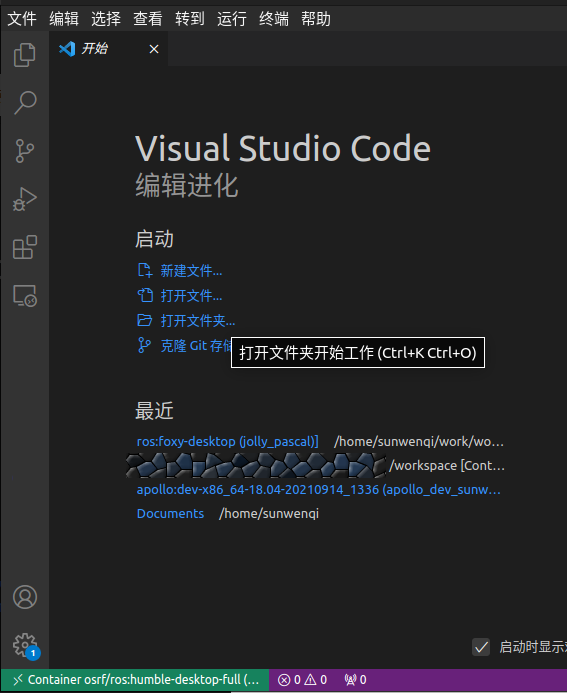Open the 查看 menu
The image size is (567, 693).
coord(148,19)
